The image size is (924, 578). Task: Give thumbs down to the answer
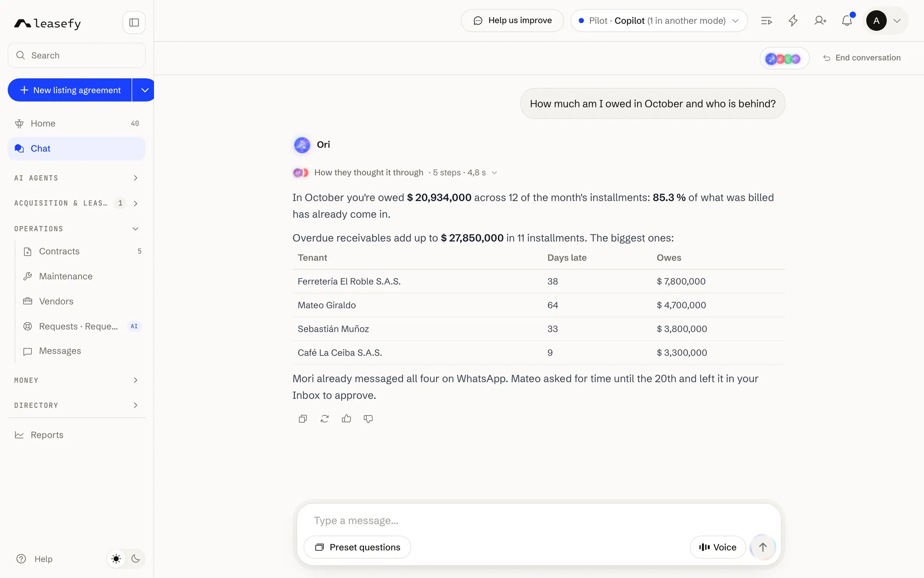[x=368, y=419]
